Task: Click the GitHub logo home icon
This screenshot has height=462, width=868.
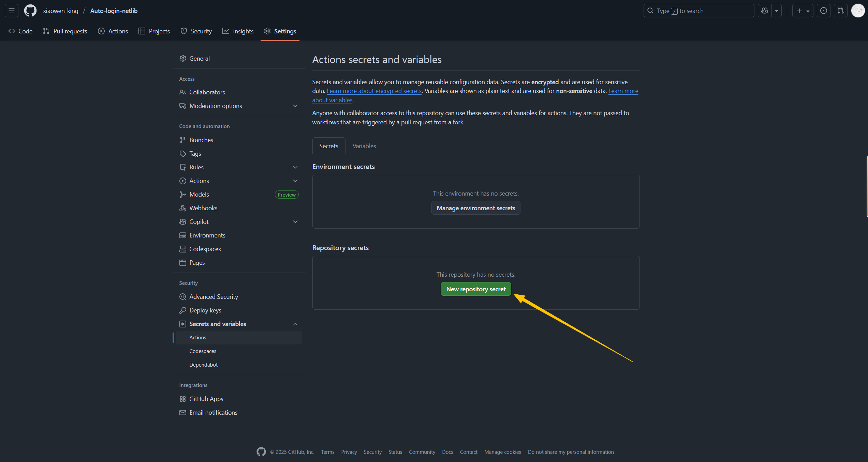Action: (30, 11)
